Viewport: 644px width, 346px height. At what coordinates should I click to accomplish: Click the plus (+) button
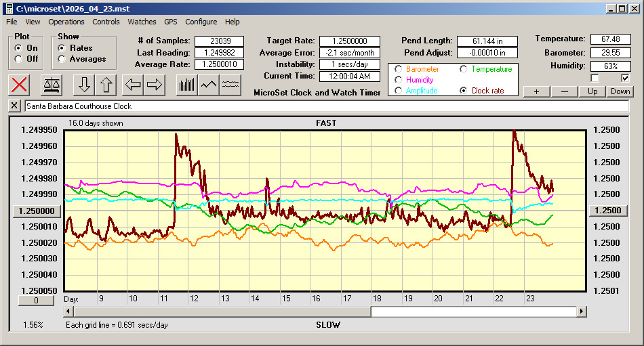[x=536, y=91]
